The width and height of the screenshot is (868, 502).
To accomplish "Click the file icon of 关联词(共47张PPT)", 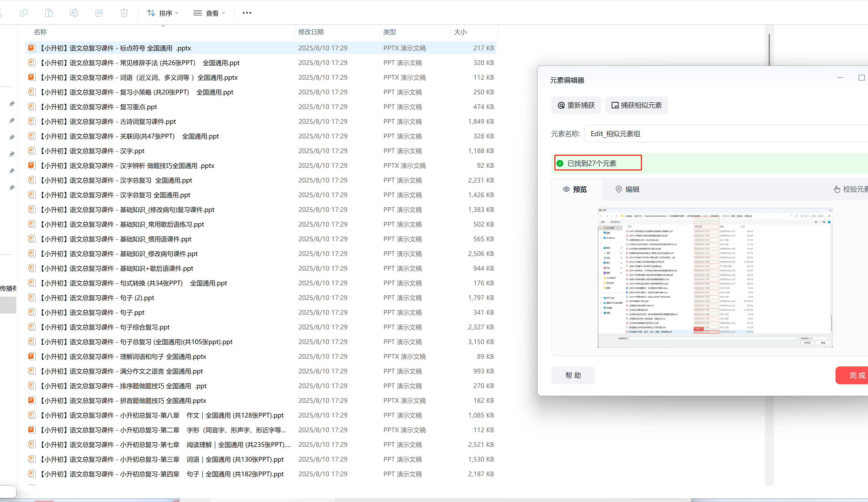I will click(32, 136).
